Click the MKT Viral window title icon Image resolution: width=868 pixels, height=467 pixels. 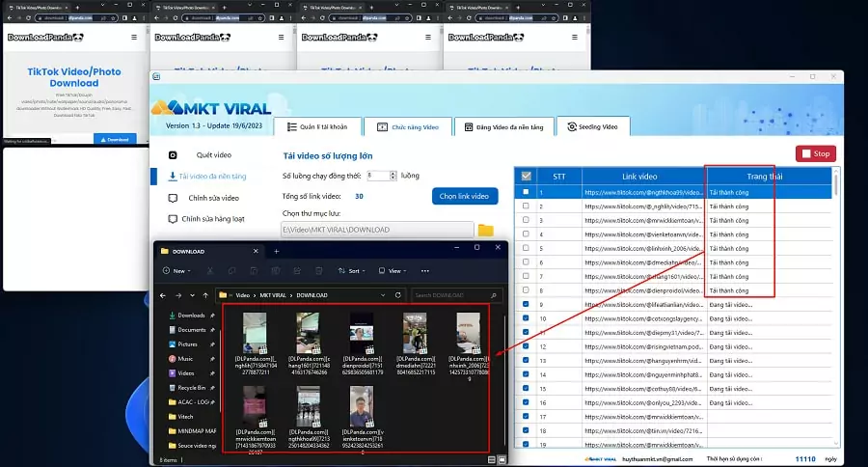pyautogui.click(x=156, y=76)
